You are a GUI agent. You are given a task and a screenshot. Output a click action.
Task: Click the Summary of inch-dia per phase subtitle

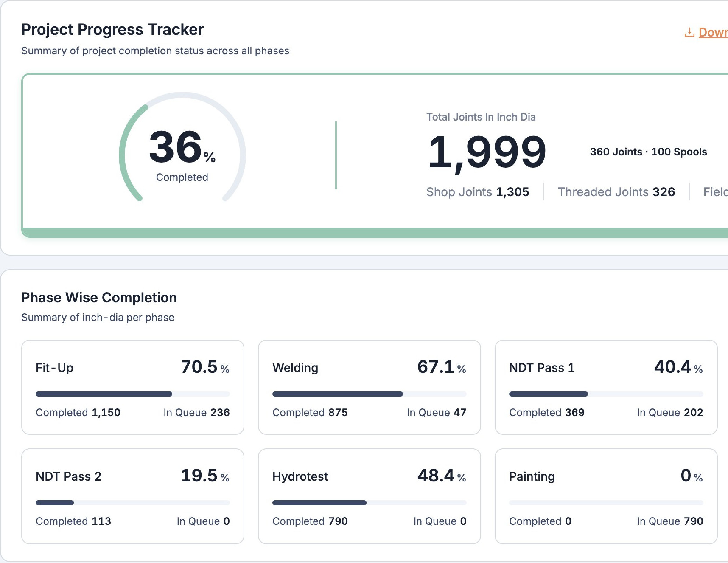tap(98, 318)
